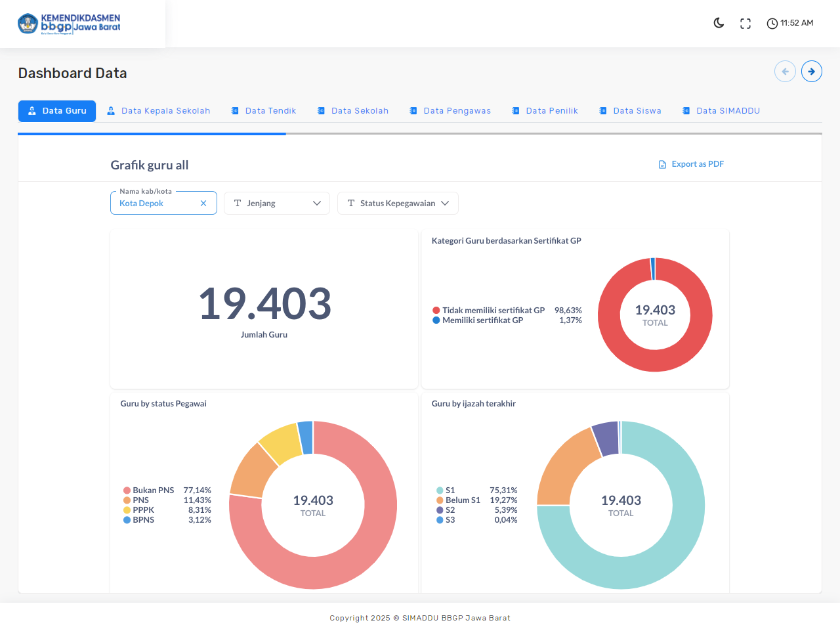This screenshot has width=840, height=633.
Task: Go to the Data SIMADDU tab
Action: coord(721,111)
